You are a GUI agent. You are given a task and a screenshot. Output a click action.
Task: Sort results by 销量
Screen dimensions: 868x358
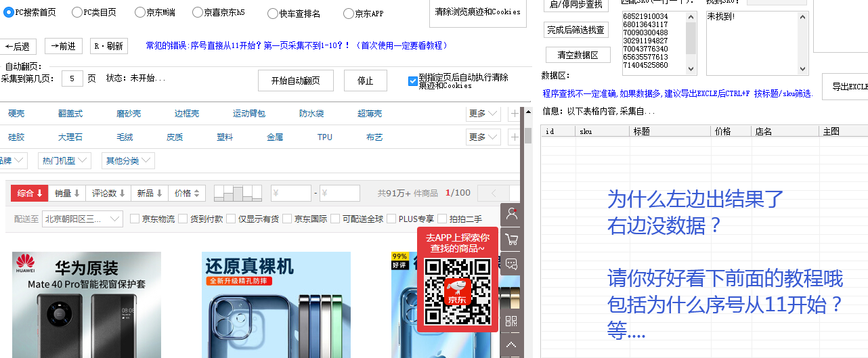pyautogui.click(x=67, y=194)
